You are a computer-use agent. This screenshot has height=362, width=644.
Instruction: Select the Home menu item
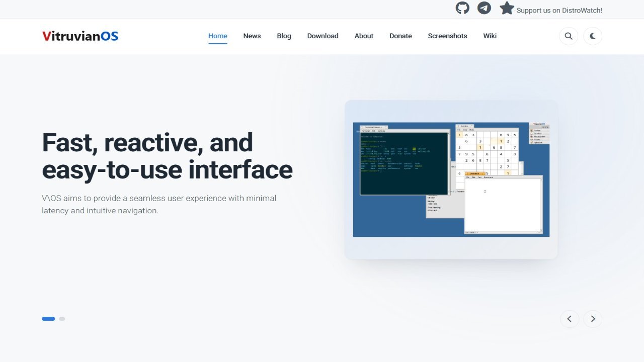[218, 36]
